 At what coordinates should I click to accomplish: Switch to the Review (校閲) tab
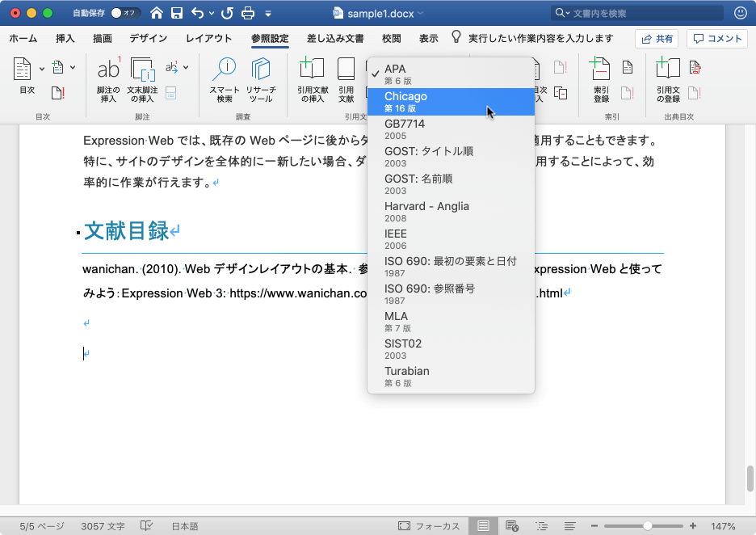pos(392,38)
